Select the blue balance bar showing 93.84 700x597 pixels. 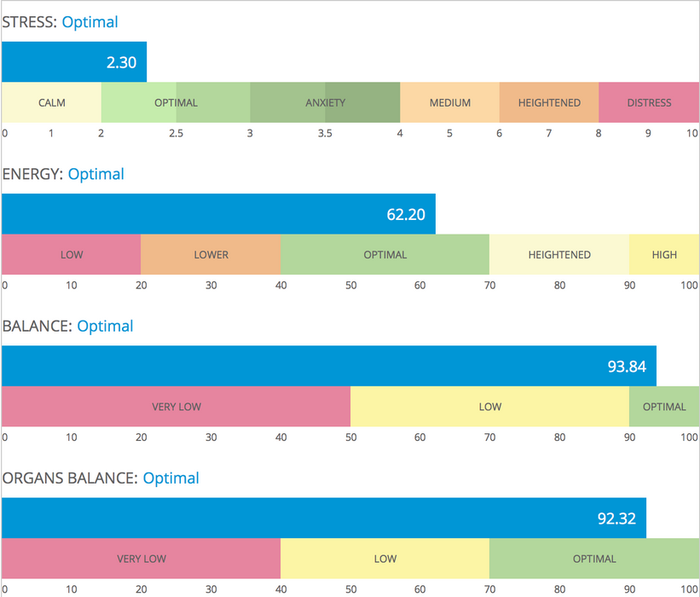pyautogui.click(x=328, y=366)
